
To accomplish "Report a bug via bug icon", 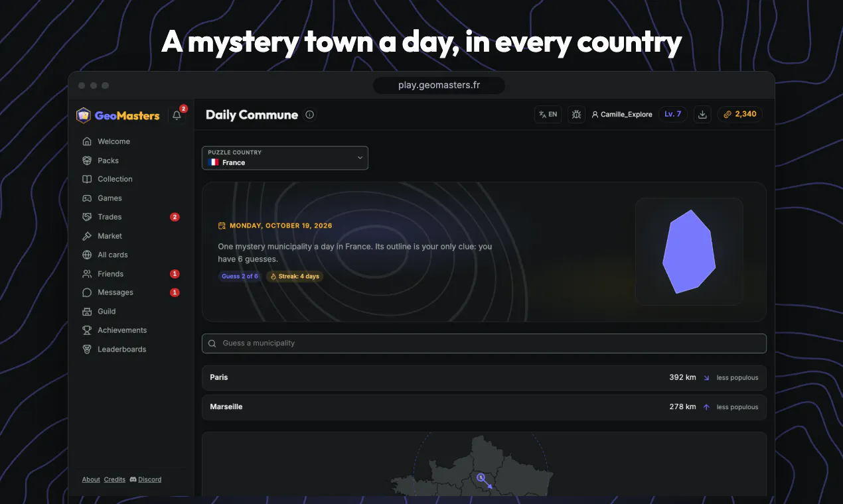I will [x=576, y=115].
